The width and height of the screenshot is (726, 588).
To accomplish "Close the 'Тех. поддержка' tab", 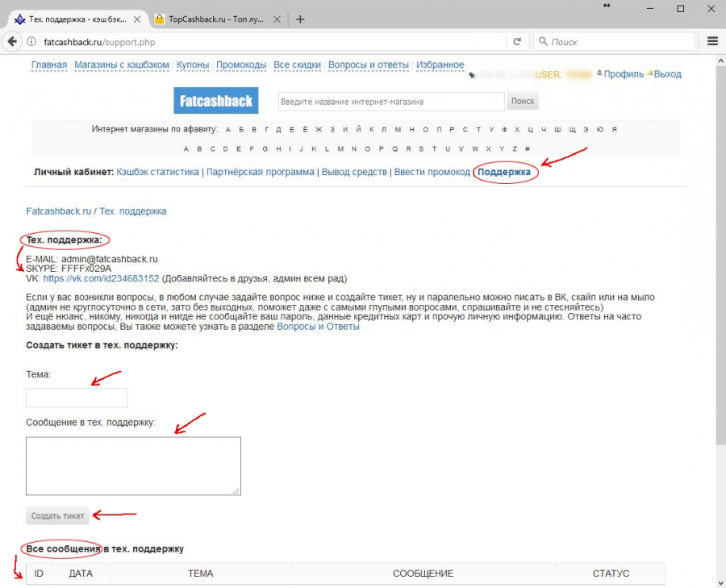I will (x=137, y=19).
